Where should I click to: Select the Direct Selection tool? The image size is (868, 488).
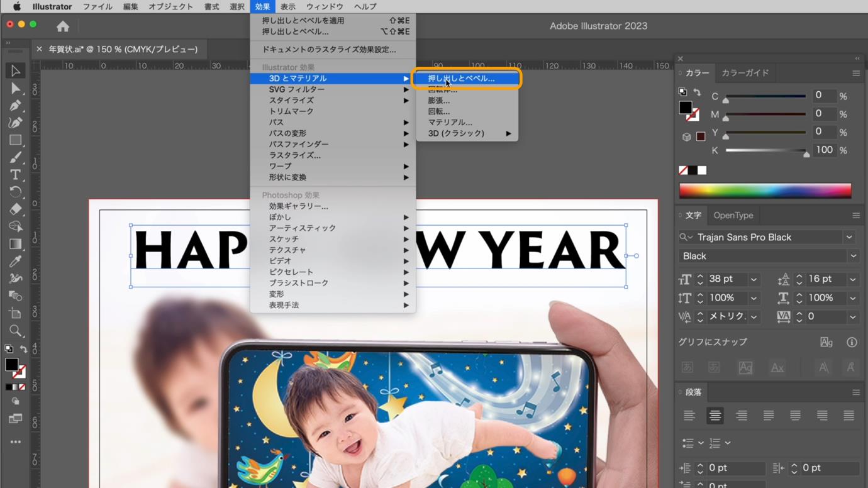coord(15,88)
